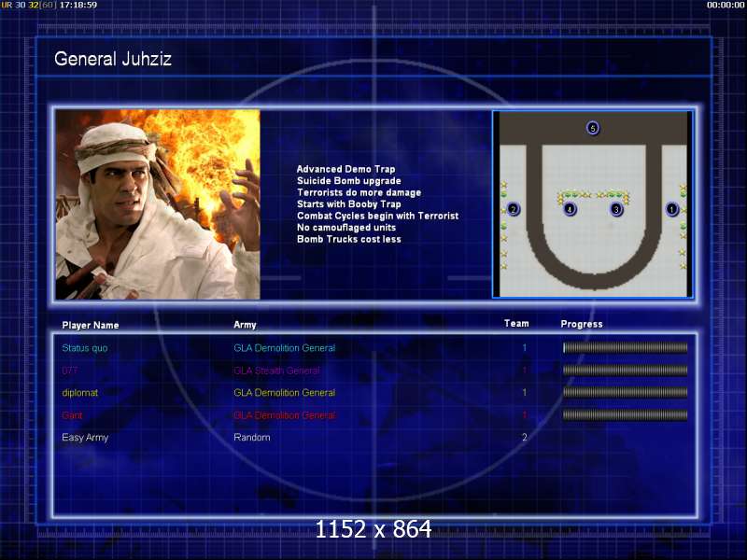
Task: Click the 00:00:00 timer at top right
Action: [x=726, y=5]
